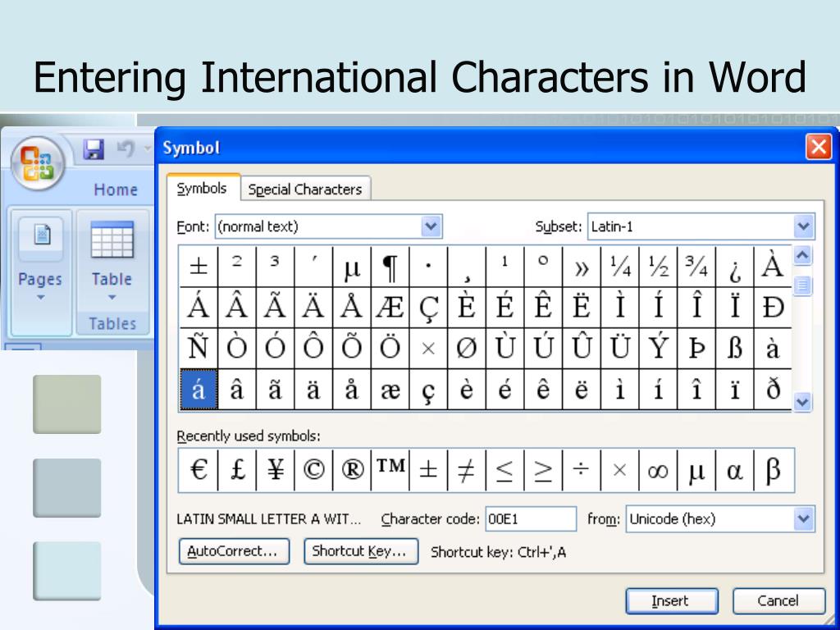
Task: Select the Ö capital umlaut symbol
Action: coord(390,349)
